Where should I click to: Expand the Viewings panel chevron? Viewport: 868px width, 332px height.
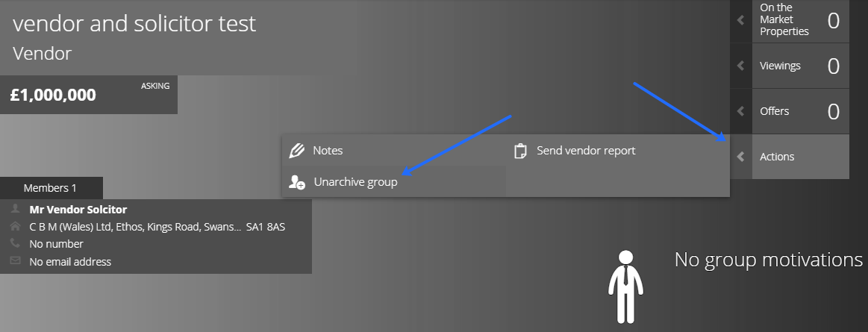740,66
